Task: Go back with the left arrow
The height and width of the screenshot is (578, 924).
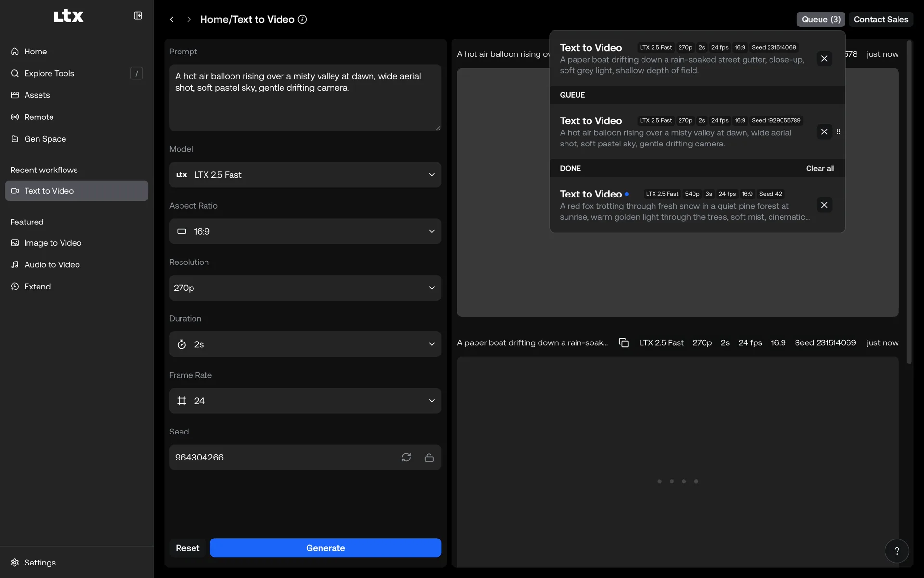Action: pos(172,19)
